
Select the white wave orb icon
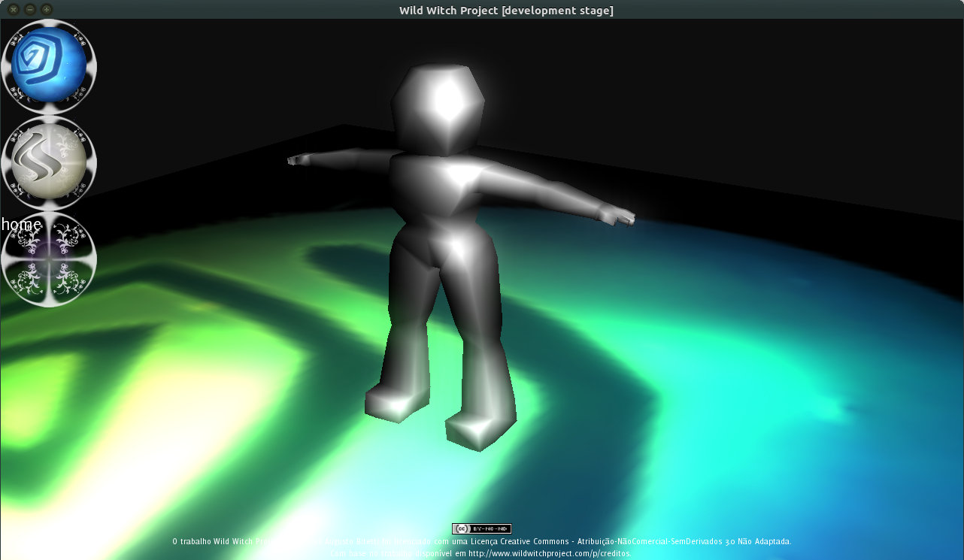point(50,162)
